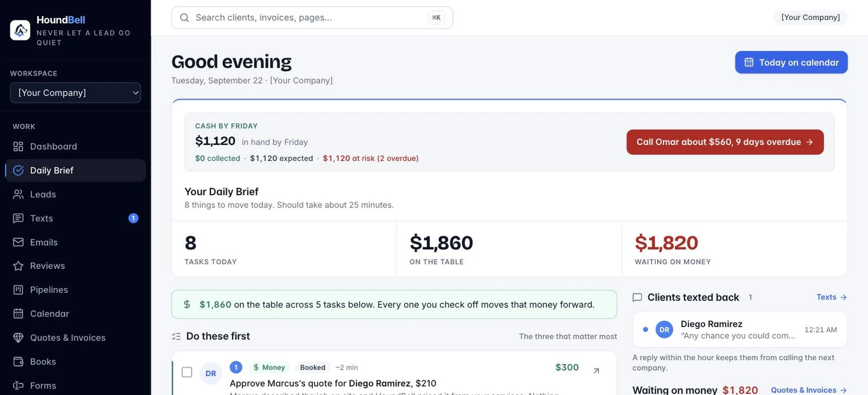
Task: Click the Pipelines sidebar icon
Action: point(18,290)
